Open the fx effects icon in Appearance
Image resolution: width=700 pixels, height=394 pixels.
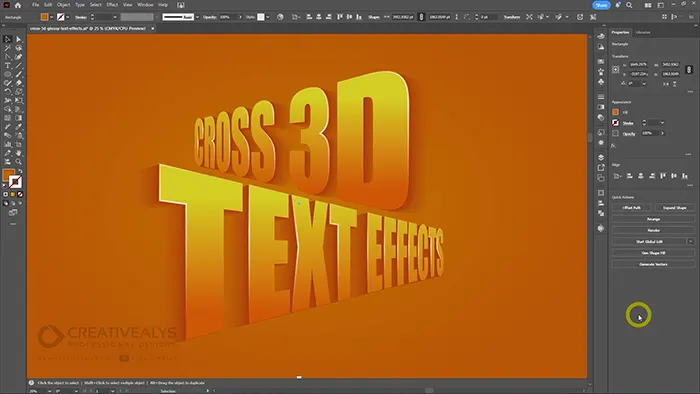tap(613, 145)
